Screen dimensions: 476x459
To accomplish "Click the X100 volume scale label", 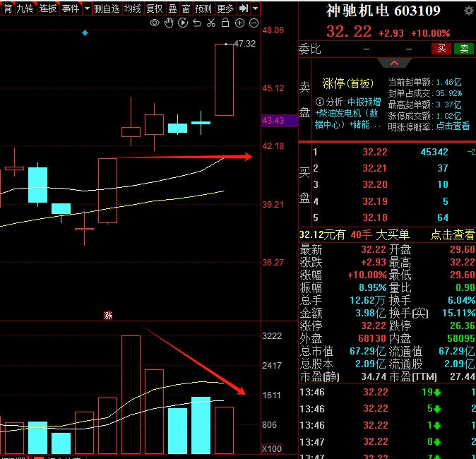I will coord(272,448).
